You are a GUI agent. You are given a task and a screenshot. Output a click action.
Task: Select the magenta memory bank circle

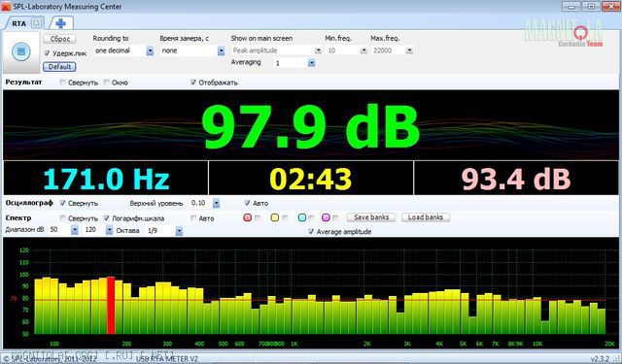326,217
